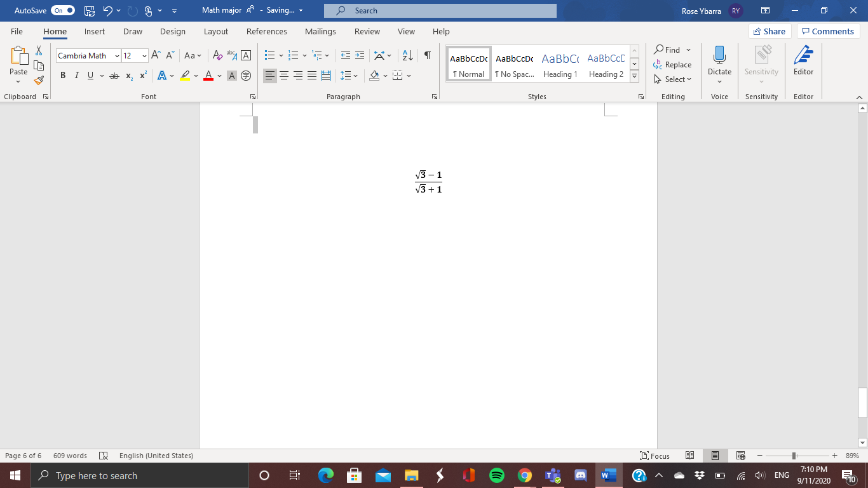The image size is (868, 488).
Task: Clear all formatting icon
Action: (x=217, y=55)
